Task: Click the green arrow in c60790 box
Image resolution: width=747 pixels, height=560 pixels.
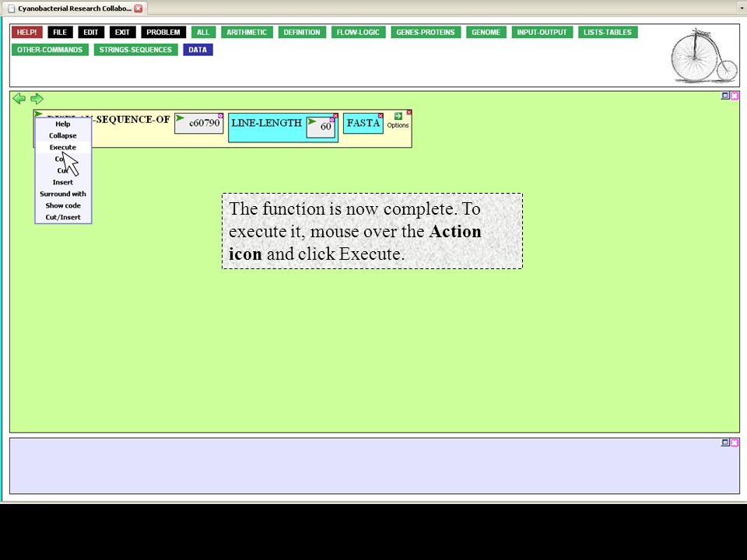Action: click(180, 118)
